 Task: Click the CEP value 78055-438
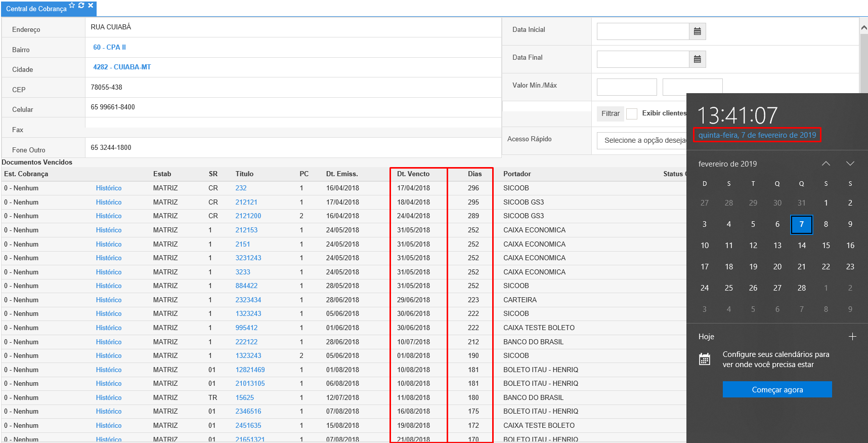tap(106, 87)
